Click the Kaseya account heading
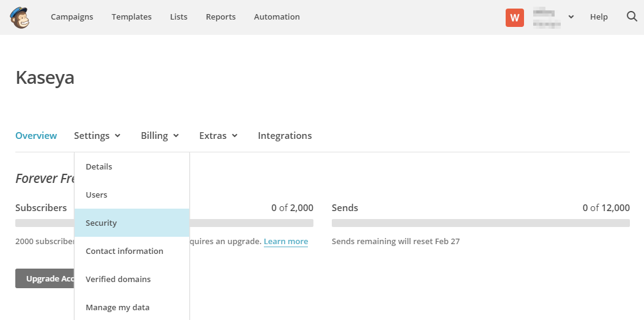 point(45,78)
